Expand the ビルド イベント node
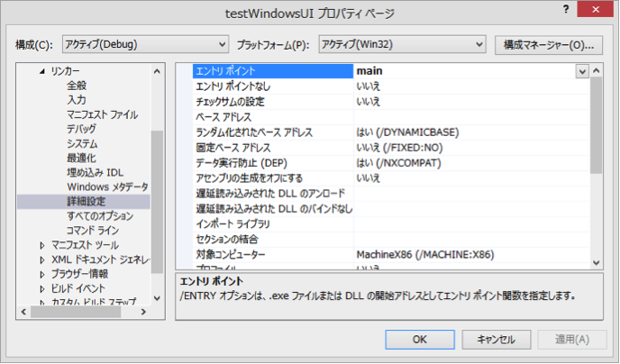 tap(42, 289)
